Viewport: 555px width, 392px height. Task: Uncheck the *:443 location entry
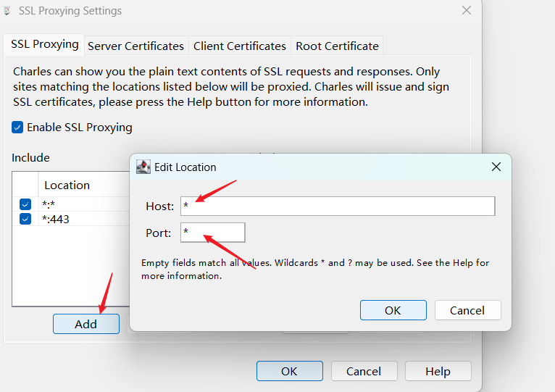click(25, 219)
